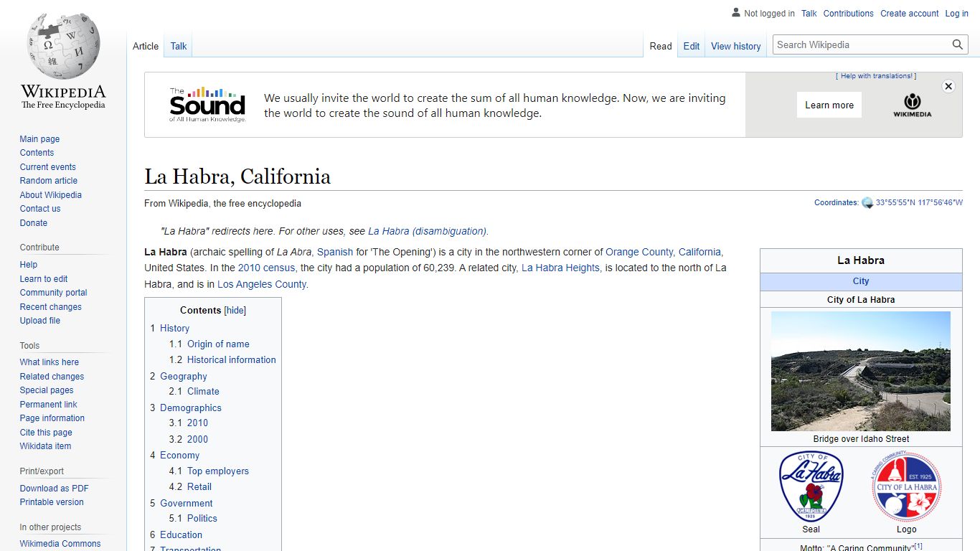This screenshot has width=980, height=551.
Task: Switch to the Talk tab
Action: [x=179, y=46]
